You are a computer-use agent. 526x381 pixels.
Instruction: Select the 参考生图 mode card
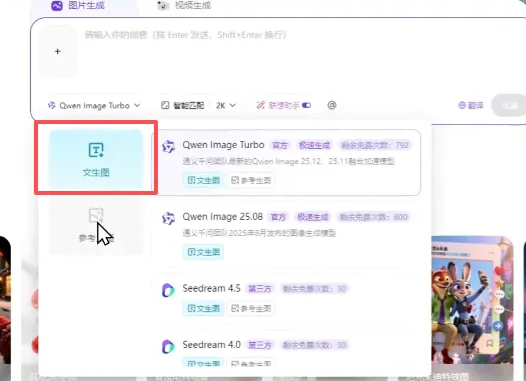[96, 226]
